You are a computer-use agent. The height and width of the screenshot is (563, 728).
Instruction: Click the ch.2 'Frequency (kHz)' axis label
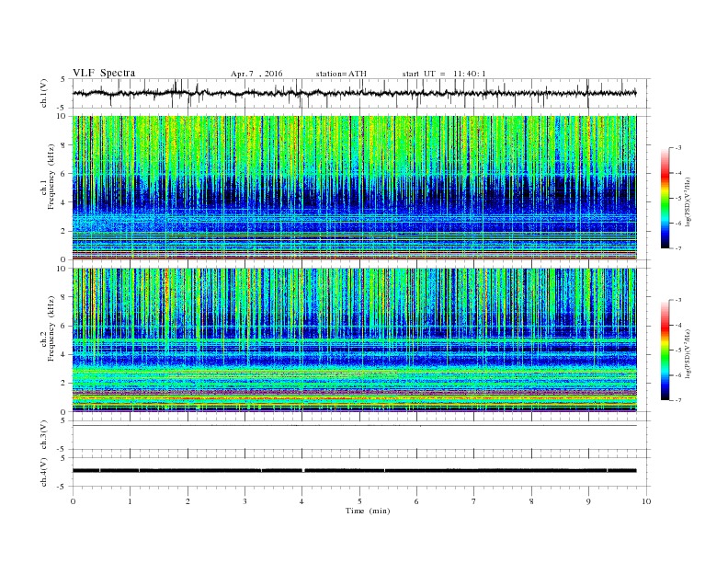point(51,327)
